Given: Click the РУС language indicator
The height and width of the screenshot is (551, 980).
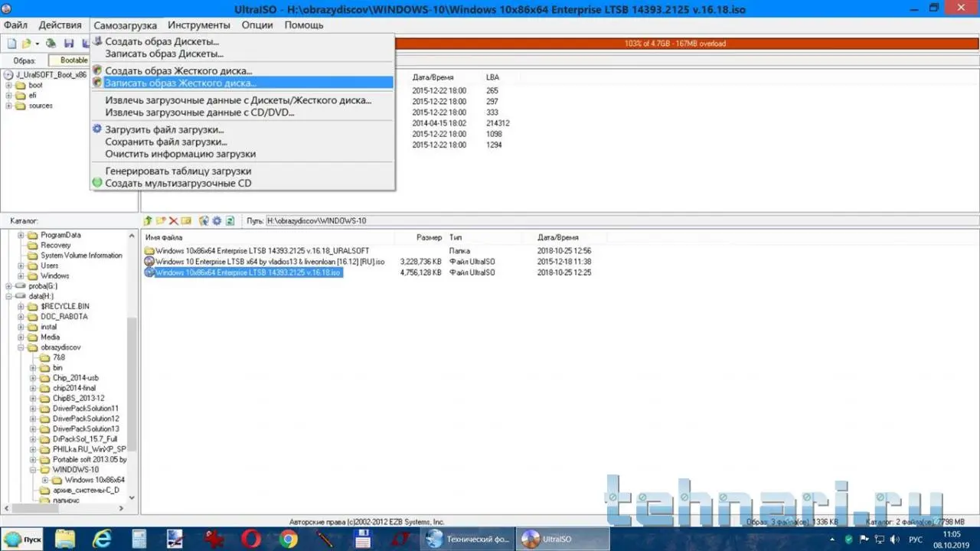Looking at the screenshot, I should 916,540.
